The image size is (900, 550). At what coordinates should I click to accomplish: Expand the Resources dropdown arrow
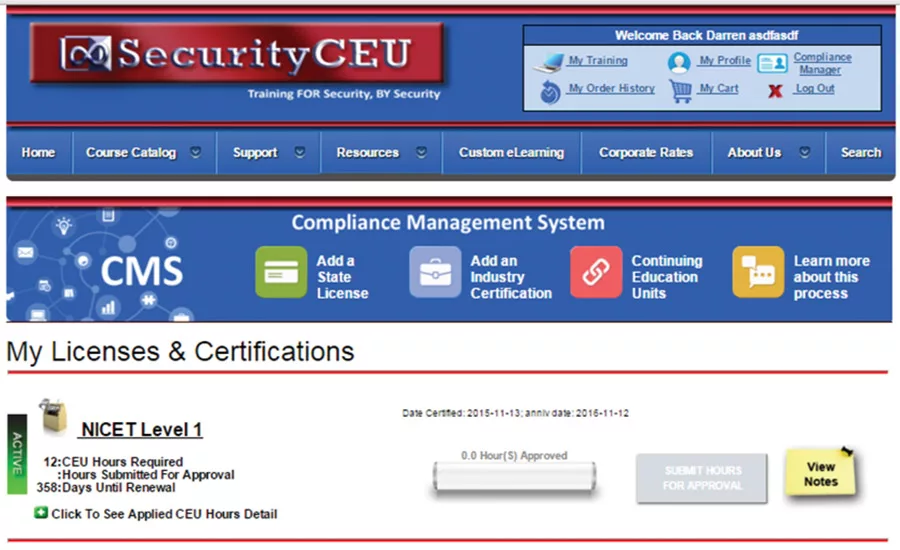421,152
